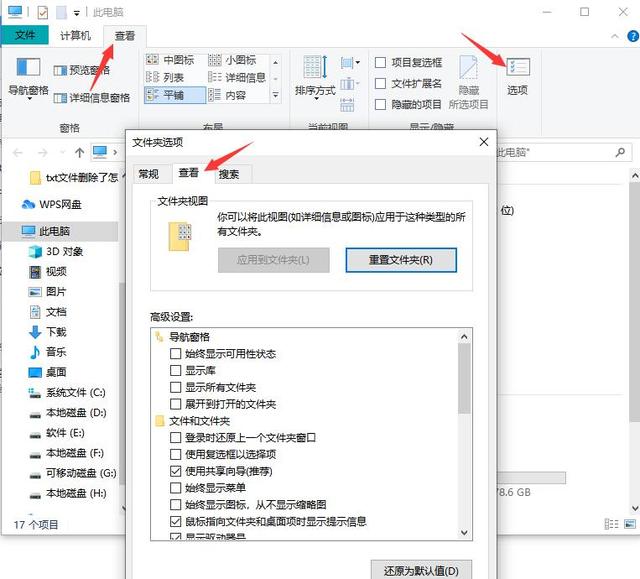Switch to 计算机 ribbon tab

click(76, 36)
